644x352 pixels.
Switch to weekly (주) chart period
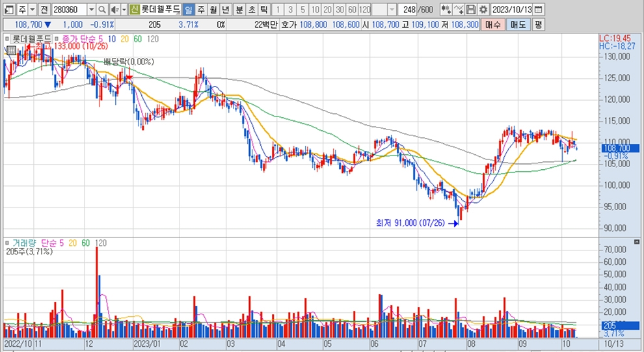tap(200, 10)
